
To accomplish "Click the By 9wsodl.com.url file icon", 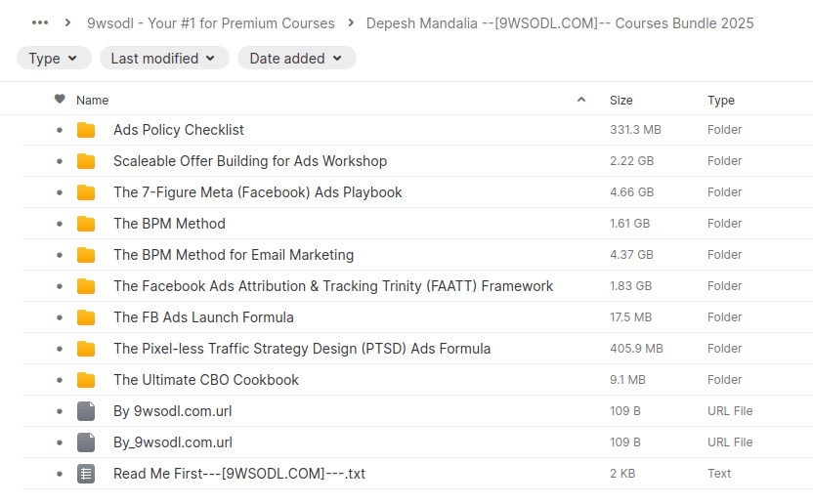I will click(x=86, y=411).
